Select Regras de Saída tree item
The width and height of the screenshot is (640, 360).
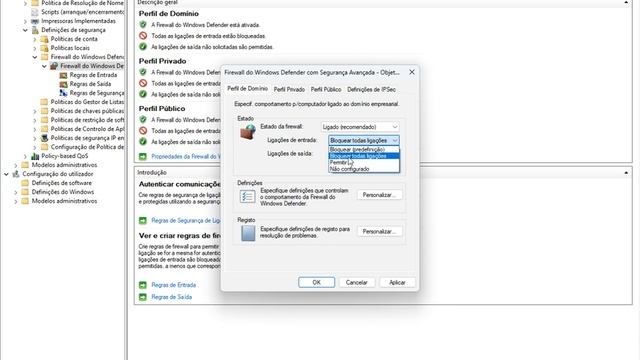[x=90, y=84]
